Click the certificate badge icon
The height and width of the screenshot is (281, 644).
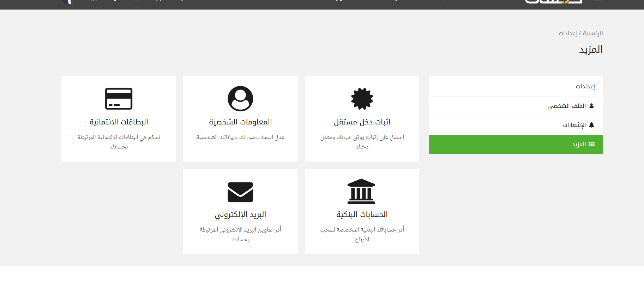362,99
